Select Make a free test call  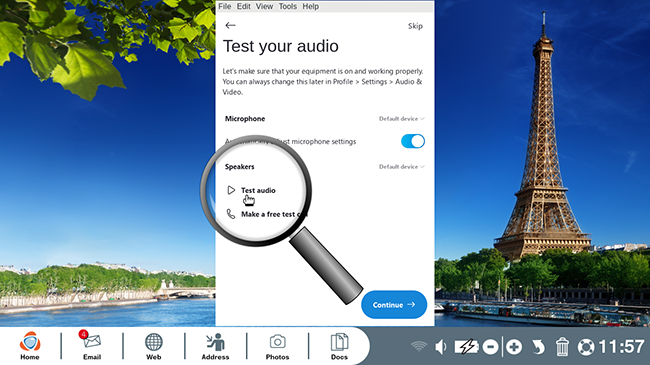pyautogui.click(x=274, y=214)
